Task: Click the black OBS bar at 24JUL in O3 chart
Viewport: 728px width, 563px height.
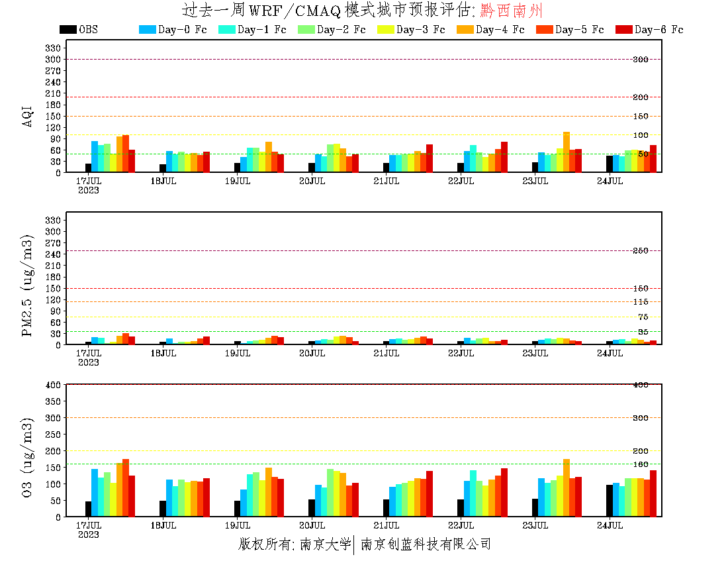Action: [609, 501]
